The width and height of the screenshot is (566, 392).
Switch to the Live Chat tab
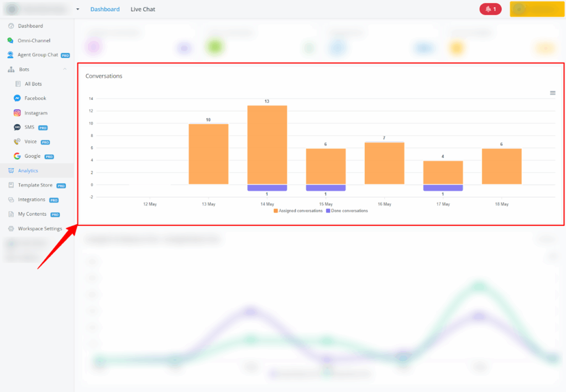(143, 9)
